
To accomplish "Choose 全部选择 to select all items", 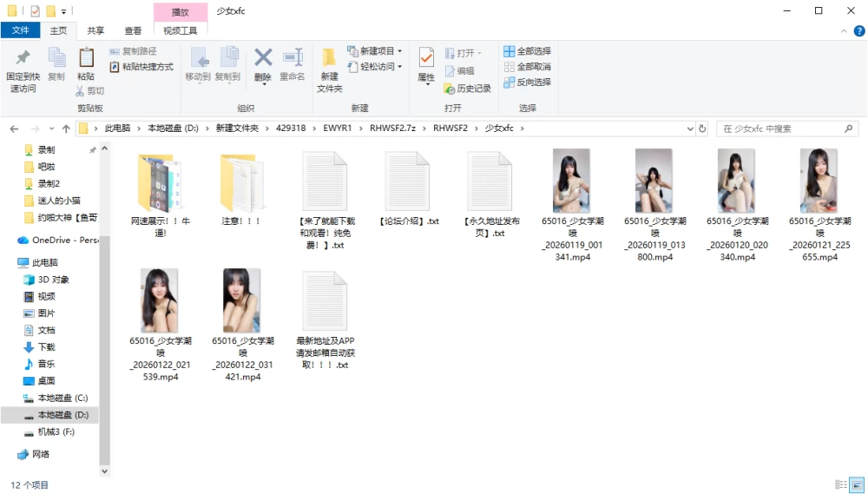I will coord(527,51).
